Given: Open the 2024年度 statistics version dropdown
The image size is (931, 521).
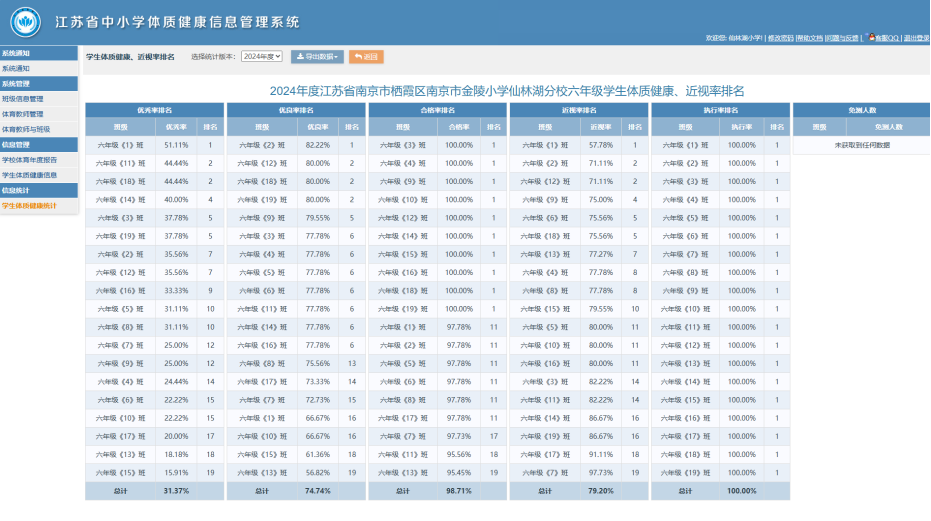Looking at the screenshot, I should tap(261, 56).
